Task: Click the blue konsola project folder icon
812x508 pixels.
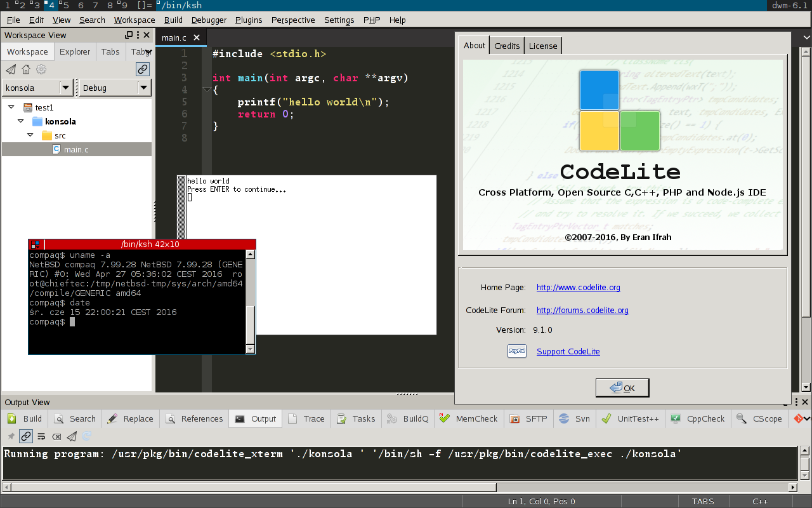Action: (x=37, y=121)
